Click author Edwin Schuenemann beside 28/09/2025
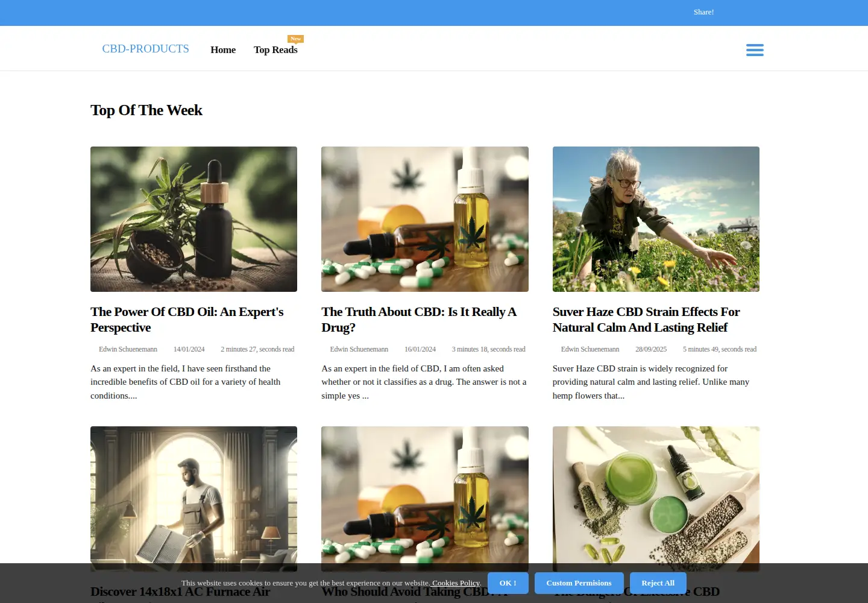 (x=590, y=349)
